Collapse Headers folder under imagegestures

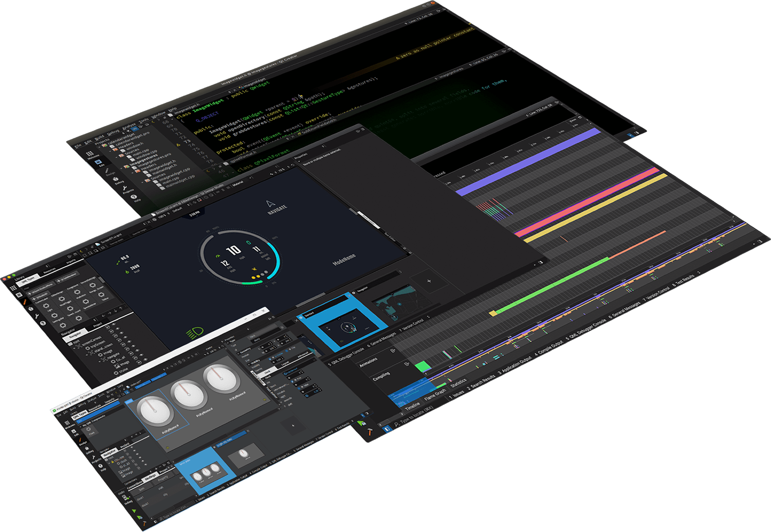[133, 173]
